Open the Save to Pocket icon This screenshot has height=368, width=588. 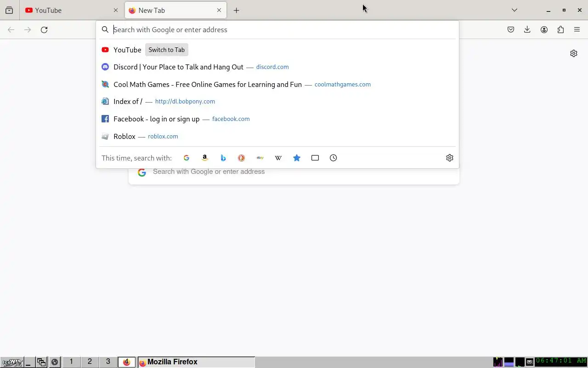point(511,29)
